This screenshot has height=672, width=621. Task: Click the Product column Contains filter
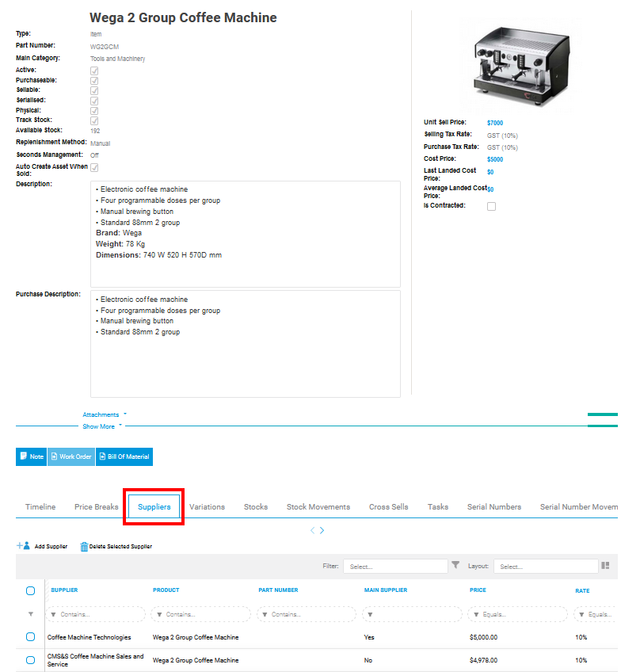coord(201,614)
